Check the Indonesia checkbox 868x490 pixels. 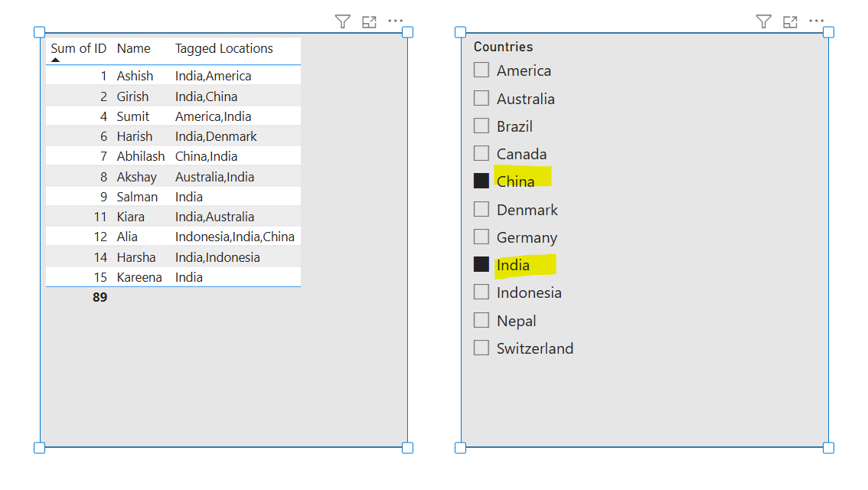[481, 292]
